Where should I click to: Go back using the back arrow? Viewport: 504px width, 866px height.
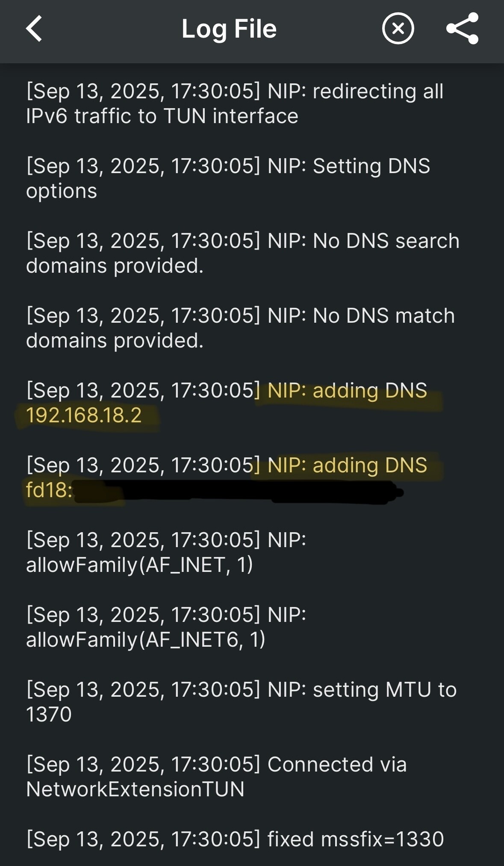pos(34,29)
